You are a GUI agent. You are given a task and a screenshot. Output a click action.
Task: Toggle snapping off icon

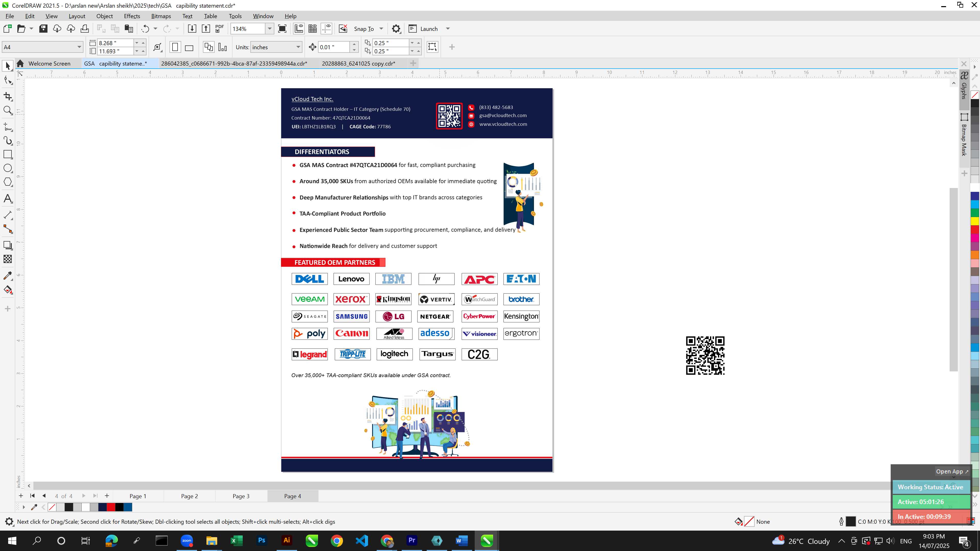(343, 29)
